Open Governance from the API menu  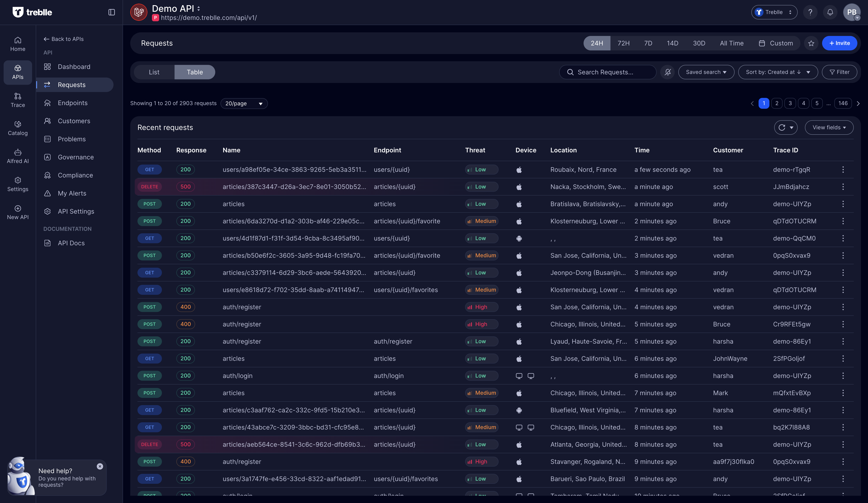click(x=76, y=157)
